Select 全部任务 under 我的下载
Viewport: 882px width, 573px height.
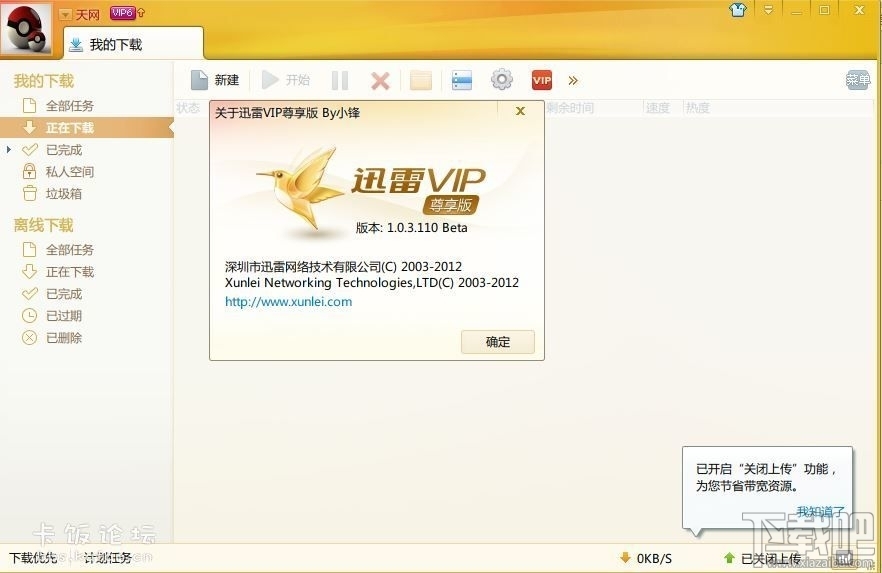(x=70, y=106)
